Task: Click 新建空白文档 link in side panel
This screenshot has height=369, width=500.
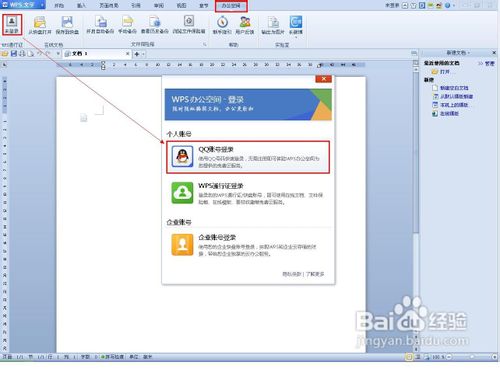Action: (x=454, y=88)
